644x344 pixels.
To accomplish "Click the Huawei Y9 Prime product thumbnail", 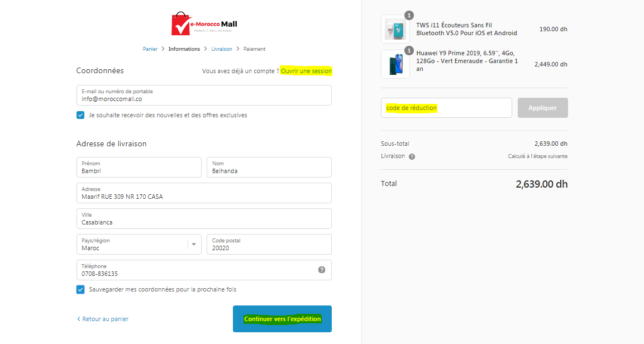I will (x=395, y=64).
